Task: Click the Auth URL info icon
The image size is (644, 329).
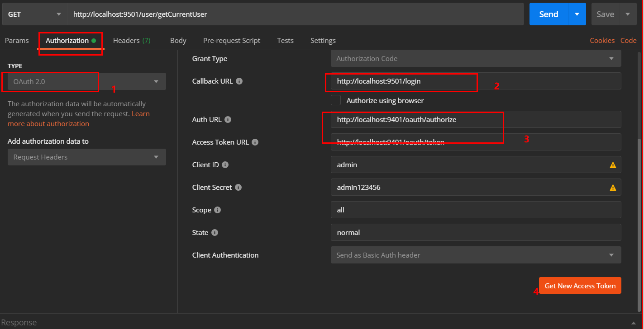Action: (x=228, y=120)
